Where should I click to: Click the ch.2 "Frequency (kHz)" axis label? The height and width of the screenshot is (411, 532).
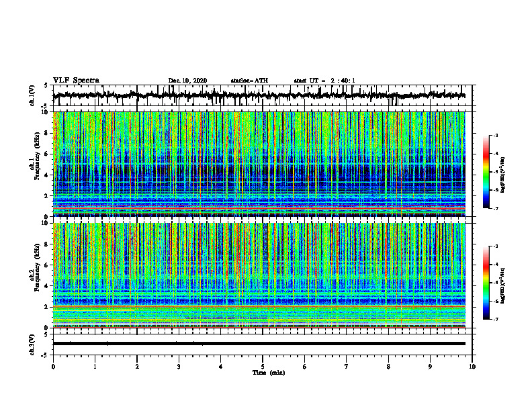point(37,267)
